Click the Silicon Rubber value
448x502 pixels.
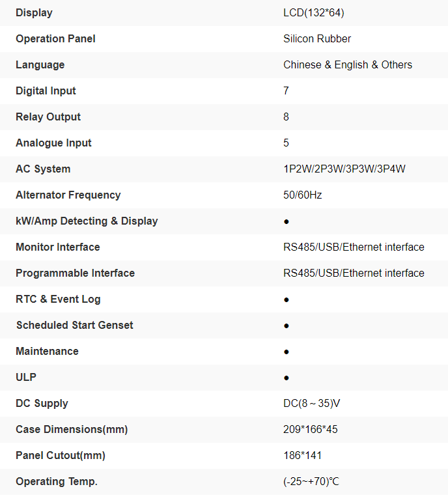(x=317, y=38)
